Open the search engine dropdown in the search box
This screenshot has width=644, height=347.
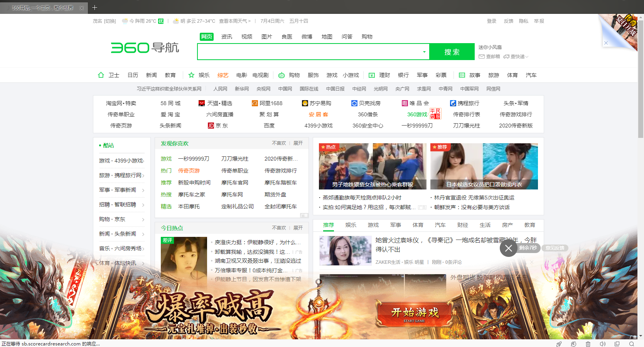[424, 51]
